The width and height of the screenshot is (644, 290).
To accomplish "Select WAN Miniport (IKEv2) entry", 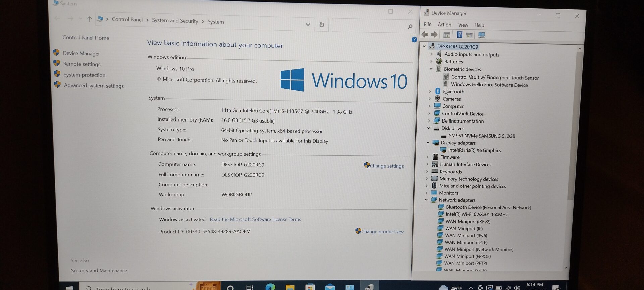I will point(468,221).
